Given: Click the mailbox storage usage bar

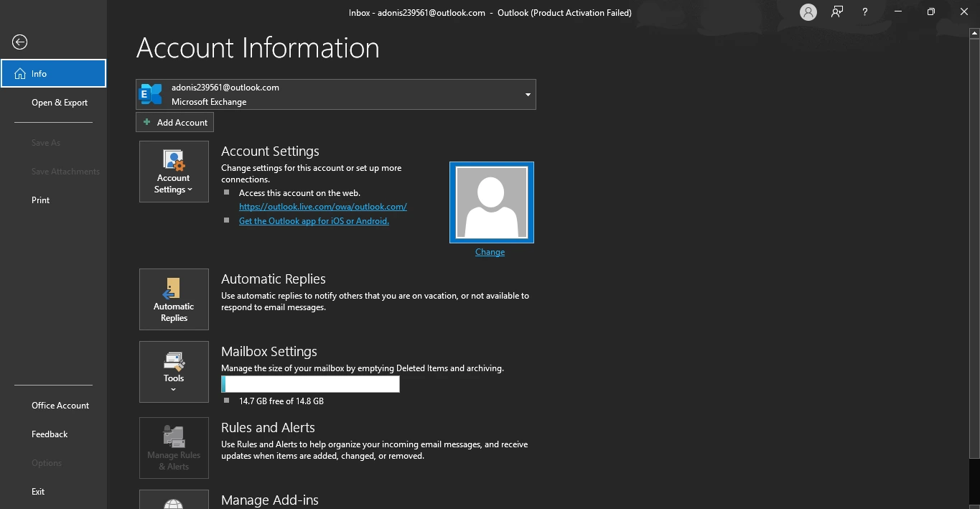Looking at the screenshot, I should 310,385.
